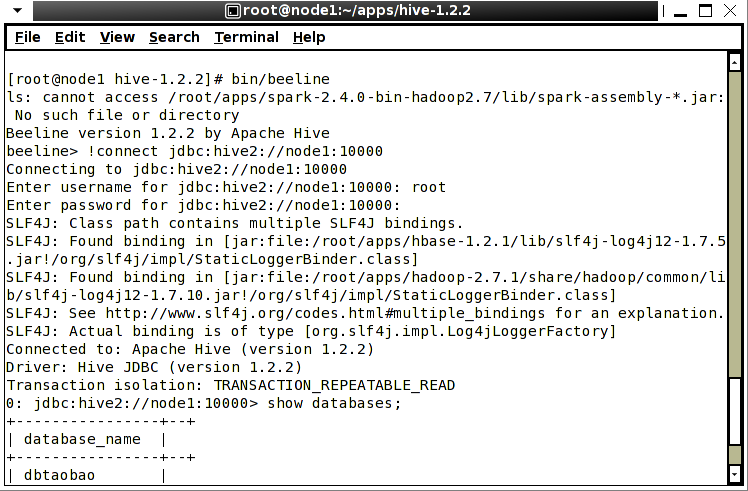
Task: Click the window title 'root@node1:~/apps/hive-1.2.2'
Action: [x=356, y=10]
